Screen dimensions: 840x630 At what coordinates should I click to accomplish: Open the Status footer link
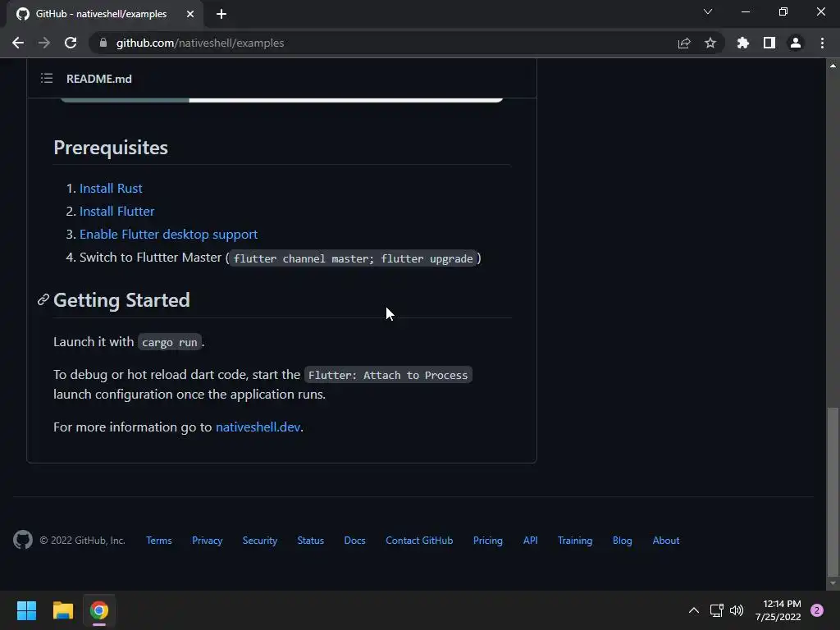pos(311,541)
